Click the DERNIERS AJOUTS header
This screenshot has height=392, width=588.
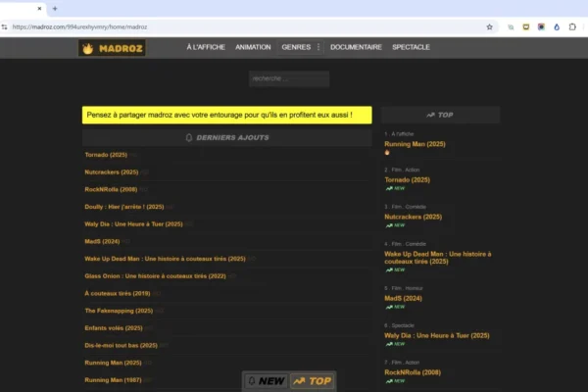tap(227, 137)
